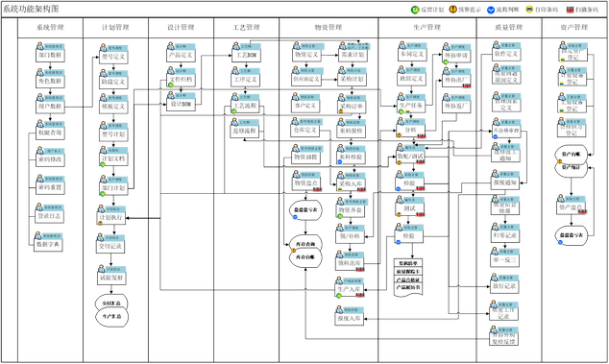The image size is (609, 364).
Task: Open the 库存台账 document shape
Action: tap(305, 244)
